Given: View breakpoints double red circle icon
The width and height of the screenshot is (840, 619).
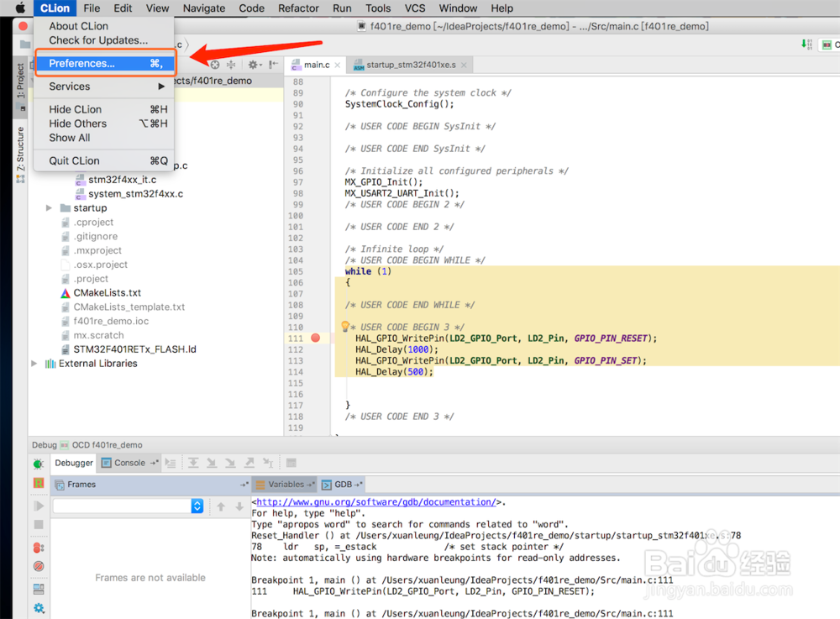Looking at the screenshot, I should (x=39, y=548).
